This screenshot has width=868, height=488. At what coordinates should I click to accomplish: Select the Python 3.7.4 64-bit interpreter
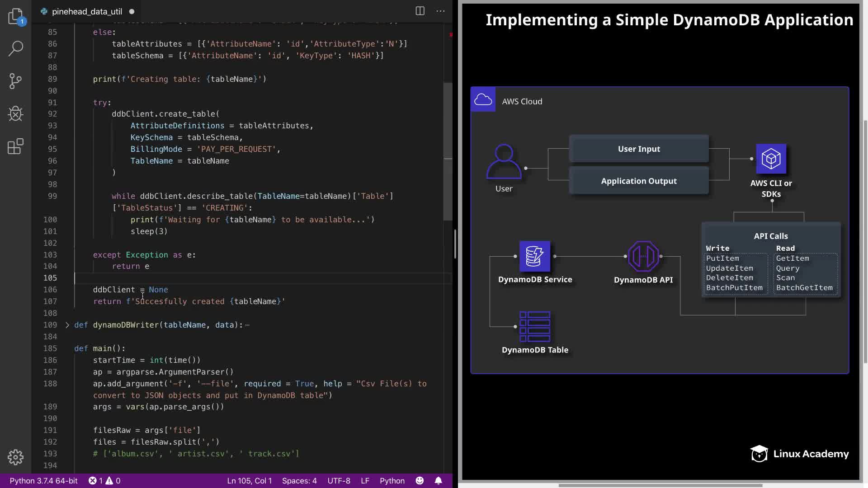click(x=43, y=481)
